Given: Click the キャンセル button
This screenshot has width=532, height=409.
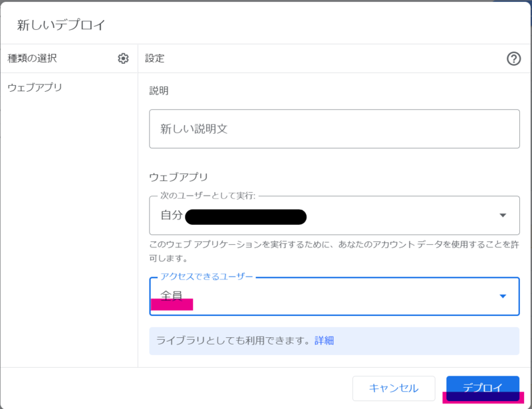Looking at the screenshot, I should [x=393, y=389].
